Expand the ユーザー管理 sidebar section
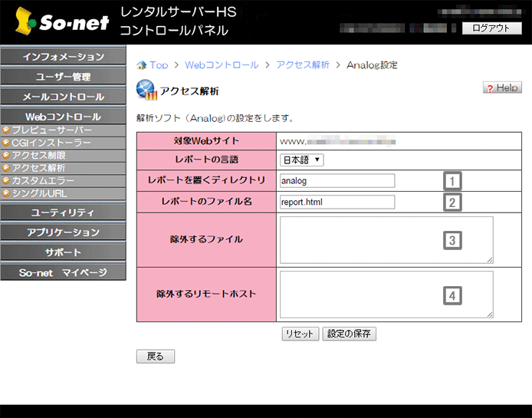 tap(63, 77)
